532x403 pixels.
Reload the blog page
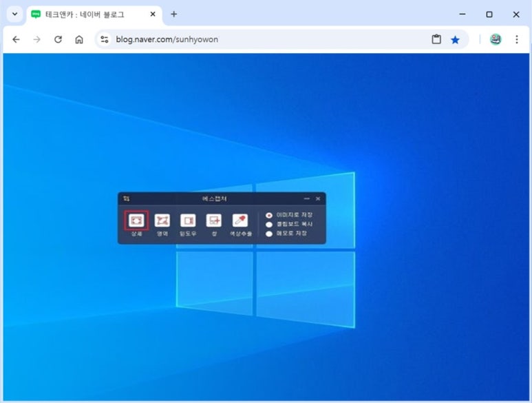tap(58, 39)
